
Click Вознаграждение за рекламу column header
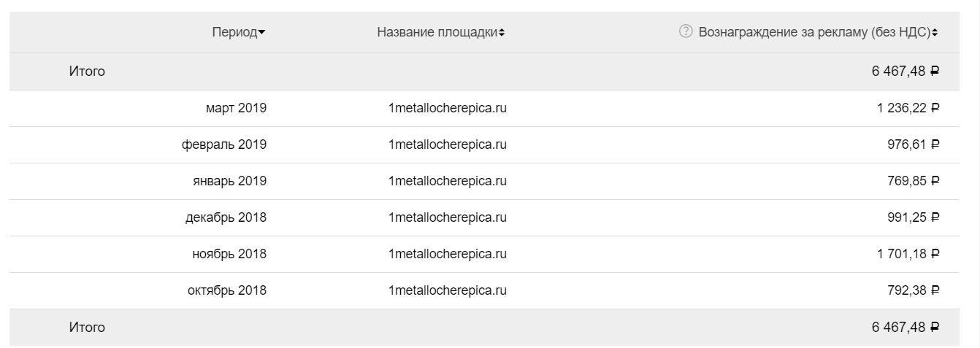click(x=814, y=32)
